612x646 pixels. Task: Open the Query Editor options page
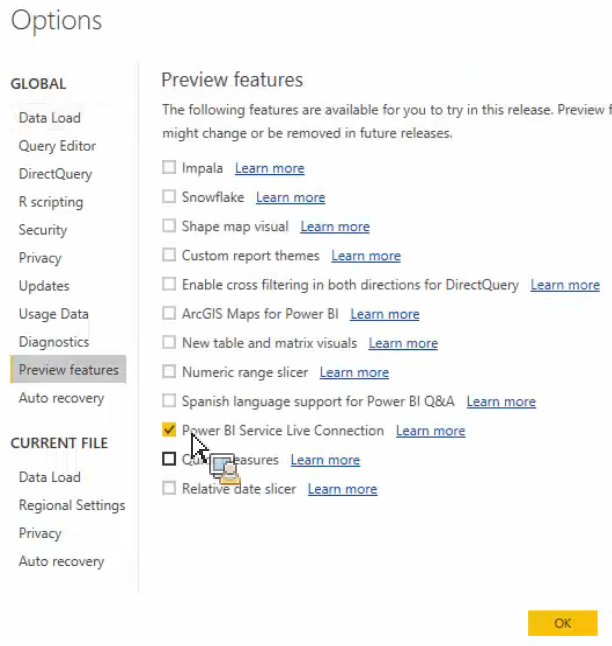(57, 146)
